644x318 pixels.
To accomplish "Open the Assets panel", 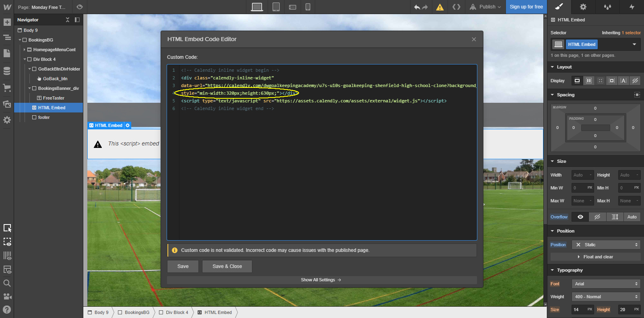I will 7,104.
